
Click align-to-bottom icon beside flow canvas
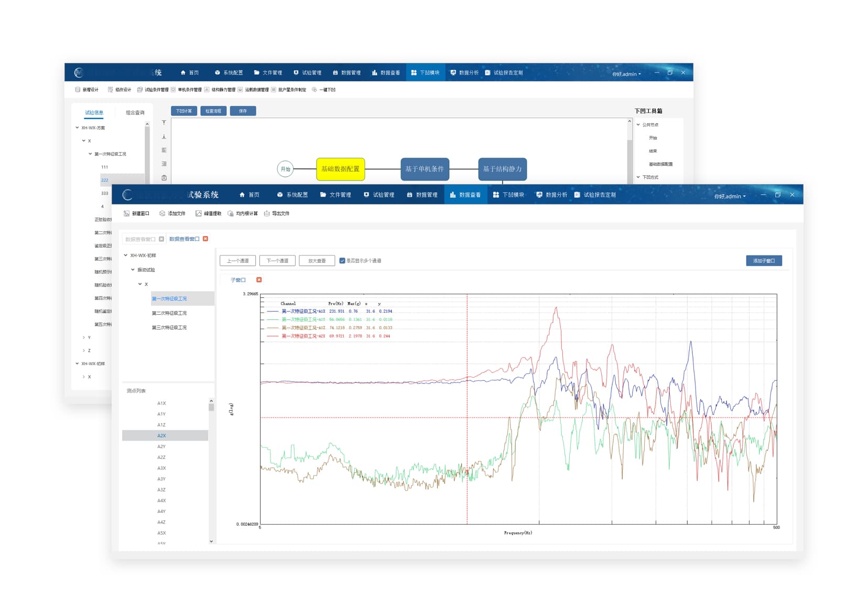point(164,136)
